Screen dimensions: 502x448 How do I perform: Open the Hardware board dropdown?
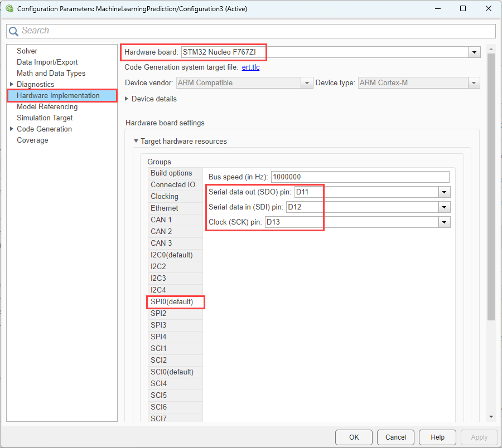(474, 52)
